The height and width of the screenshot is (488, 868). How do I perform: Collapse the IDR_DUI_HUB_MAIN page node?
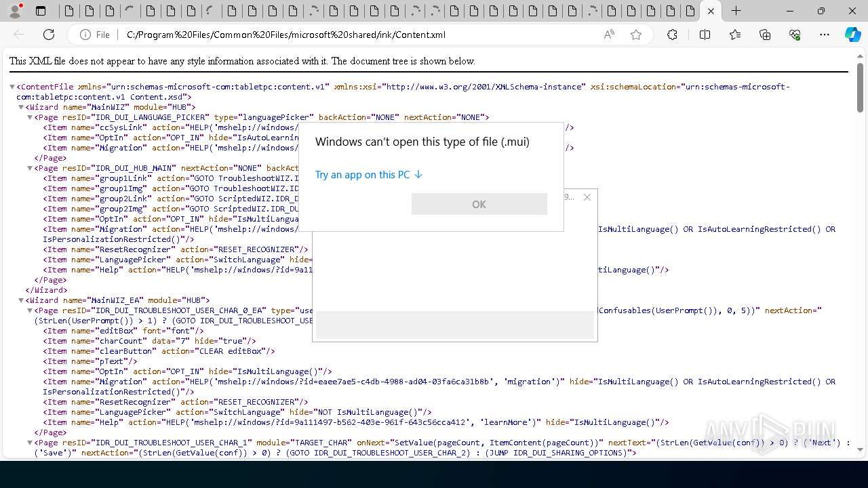tap(30, 168)
